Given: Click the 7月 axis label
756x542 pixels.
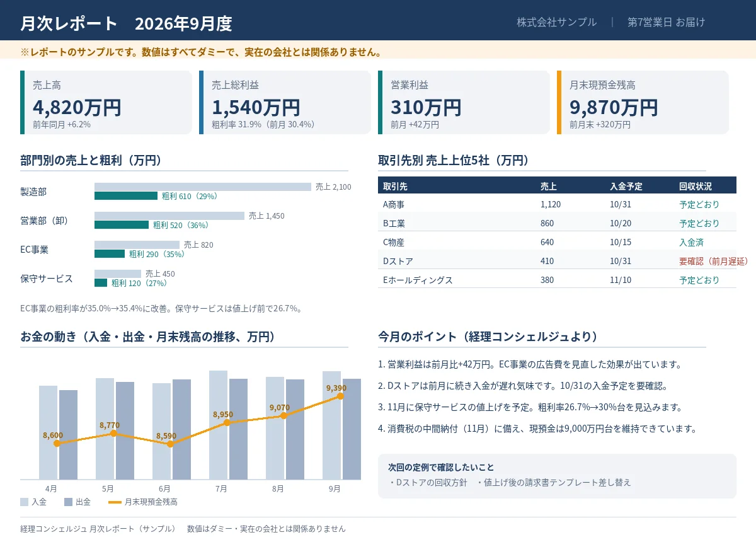Looking at the screenshot, I should [x=221, y=488].
